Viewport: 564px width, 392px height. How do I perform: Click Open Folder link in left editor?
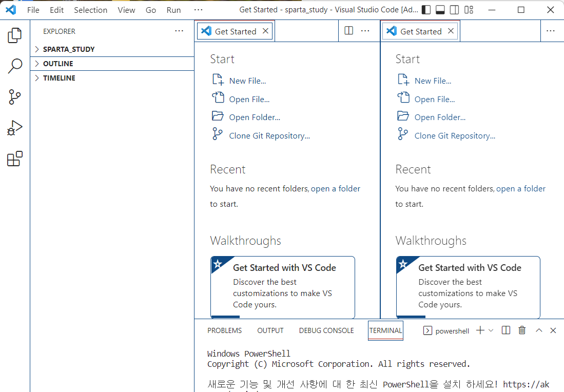[x=255, y=117]
